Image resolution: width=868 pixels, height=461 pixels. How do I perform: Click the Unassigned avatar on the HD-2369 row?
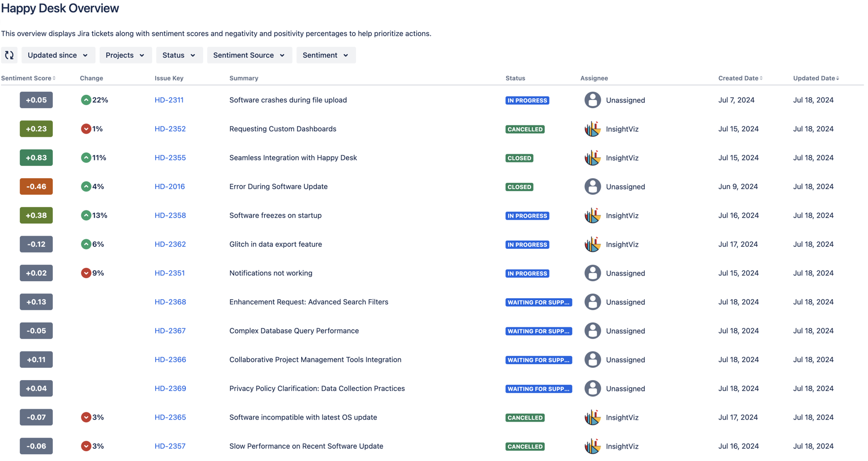pos(592,388)
